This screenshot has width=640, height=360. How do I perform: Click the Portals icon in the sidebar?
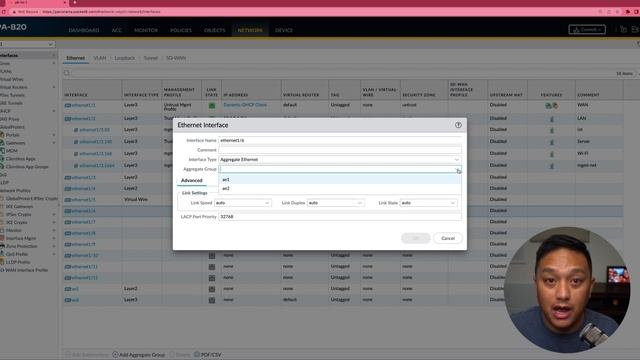[x=2, y=135]
